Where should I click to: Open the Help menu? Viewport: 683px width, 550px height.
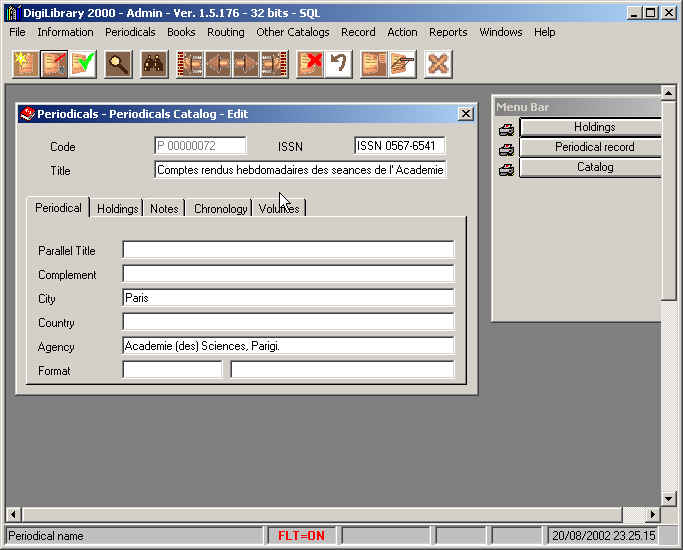click(x=544, y=32)
